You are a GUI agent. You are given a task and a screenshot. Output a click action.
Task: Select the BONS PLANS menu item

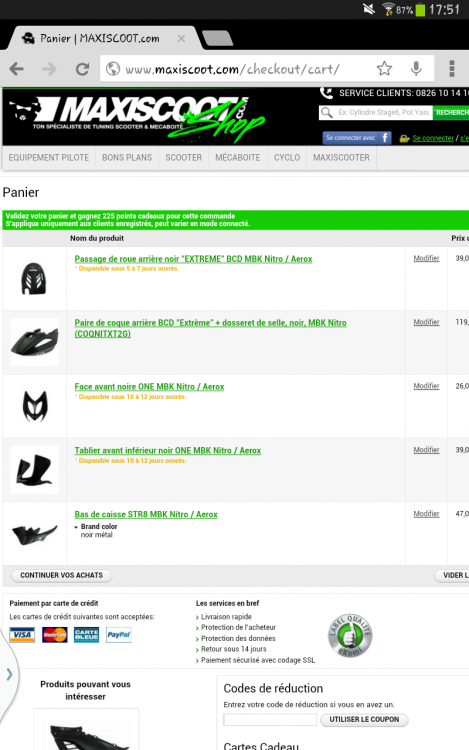click(x=127, y=158)
